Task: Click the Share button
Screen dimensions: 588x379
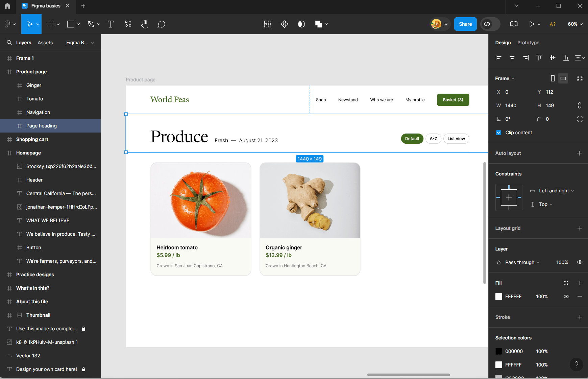Action: tap(465, 24)
